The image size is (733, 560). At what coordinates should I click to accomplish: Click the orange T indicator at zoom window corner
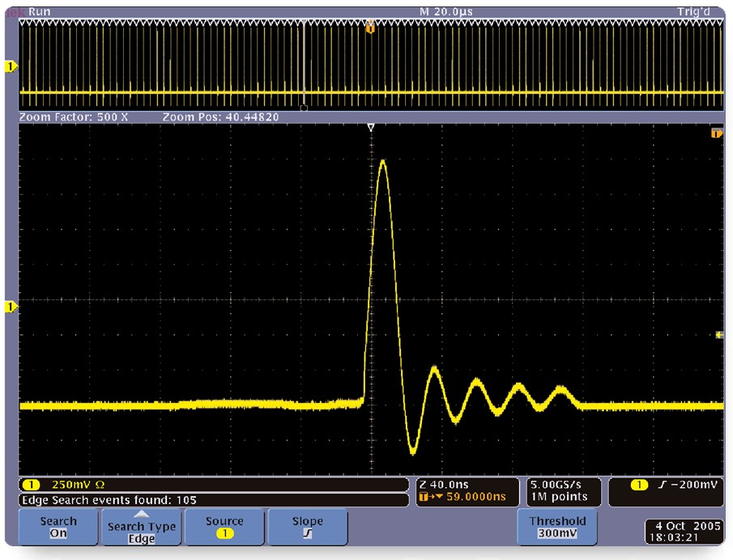tap(716, 132)
